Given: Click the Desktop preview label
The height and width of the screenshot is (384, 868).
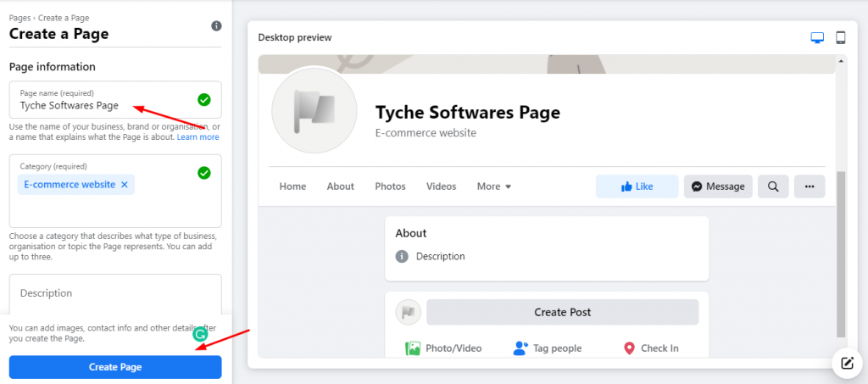Looking at the screenshot, I should point(295,37).
